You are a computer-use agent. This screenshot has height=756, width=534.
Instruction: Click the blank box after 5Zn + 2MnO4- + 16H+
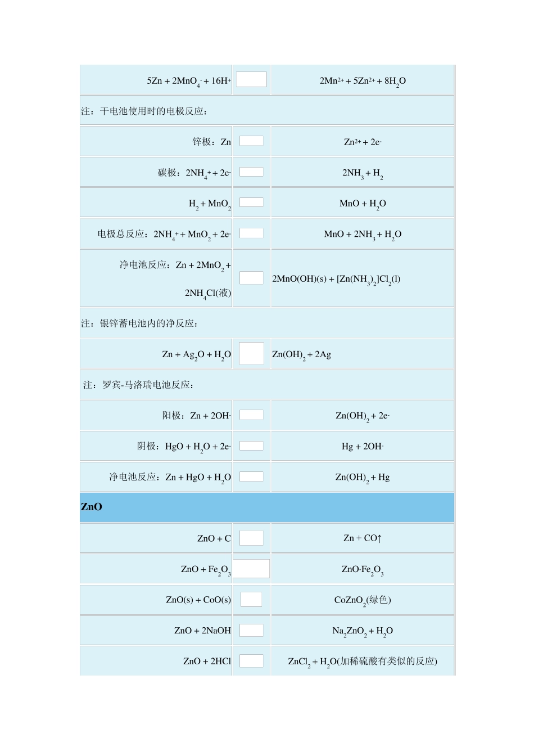click(251, 79)
